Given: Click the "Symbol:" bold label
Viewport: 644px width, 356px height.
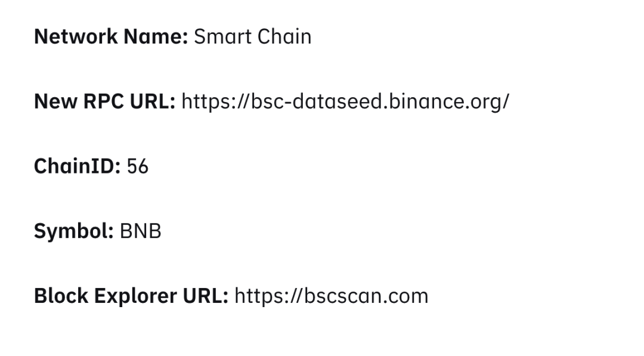Looking at the screenshot, I should click(x=73, y=231).
